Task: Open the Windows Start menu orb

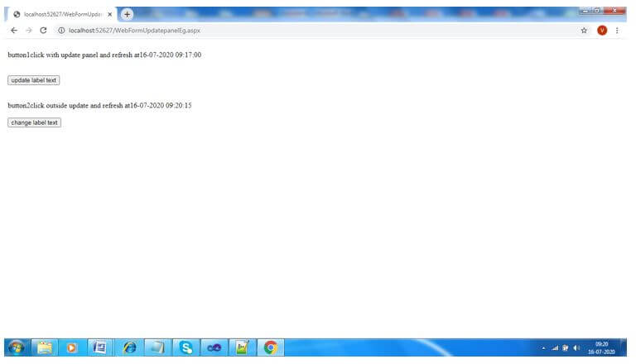Action: click(17, 347)
